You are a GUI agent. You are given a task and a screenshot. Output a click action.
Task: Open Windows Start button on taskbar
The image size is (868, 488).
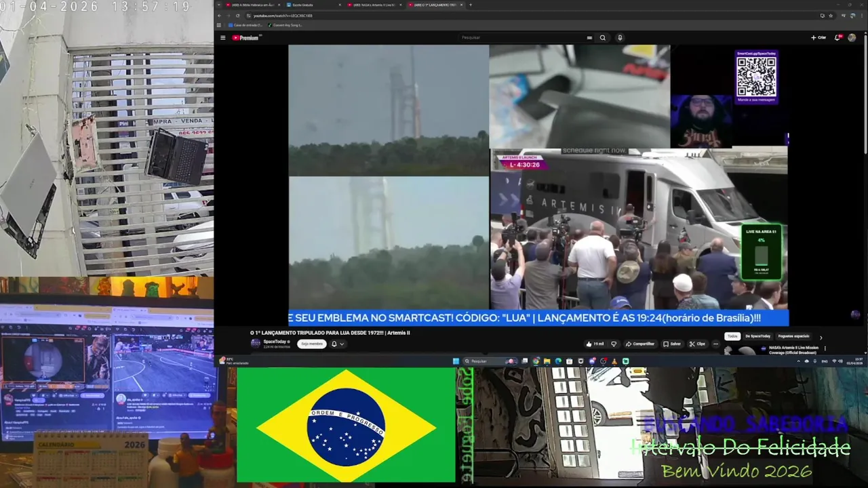point(456,361)
